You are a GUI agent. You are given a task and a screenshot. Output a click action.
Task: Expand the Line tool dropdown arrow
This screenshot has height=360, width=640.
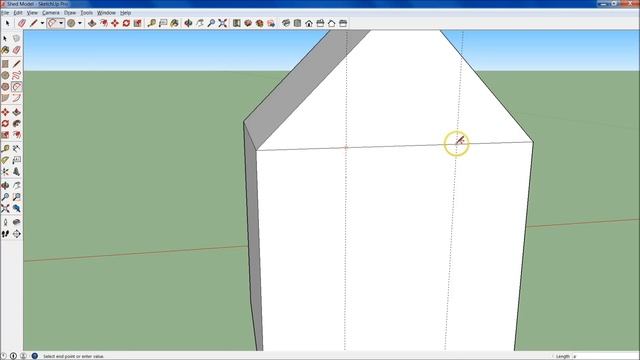coord(42,23)
